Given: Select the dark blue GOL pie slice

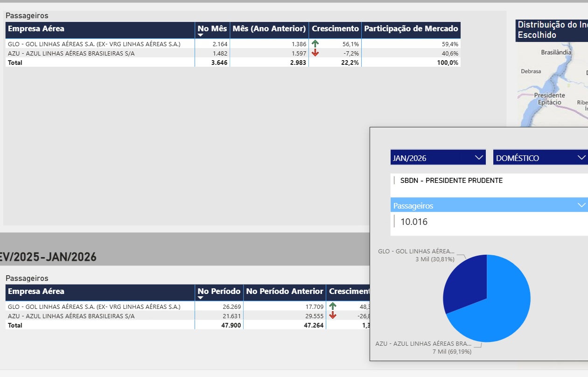Looking at the screenshot, I should coord(464,282).
